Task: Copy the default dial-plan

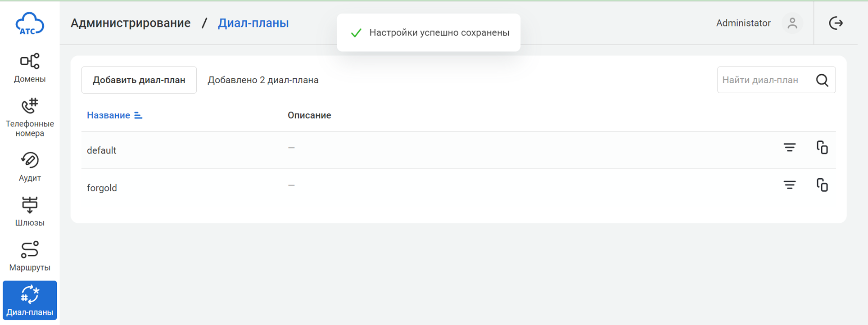Action: pyautogui.click(x=822, y=148)
